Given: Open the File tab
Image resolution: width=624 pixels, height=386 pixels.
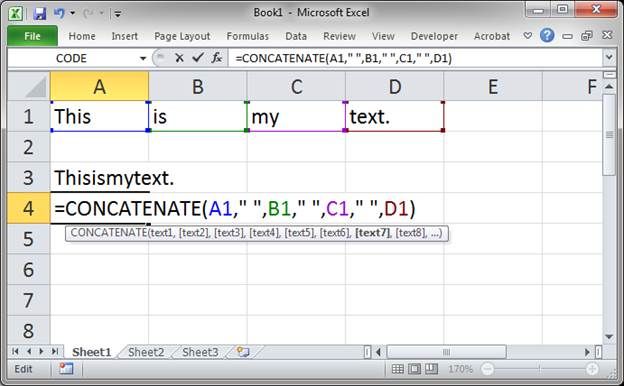Looking at the screenshot, I should (x=32, y=36).
